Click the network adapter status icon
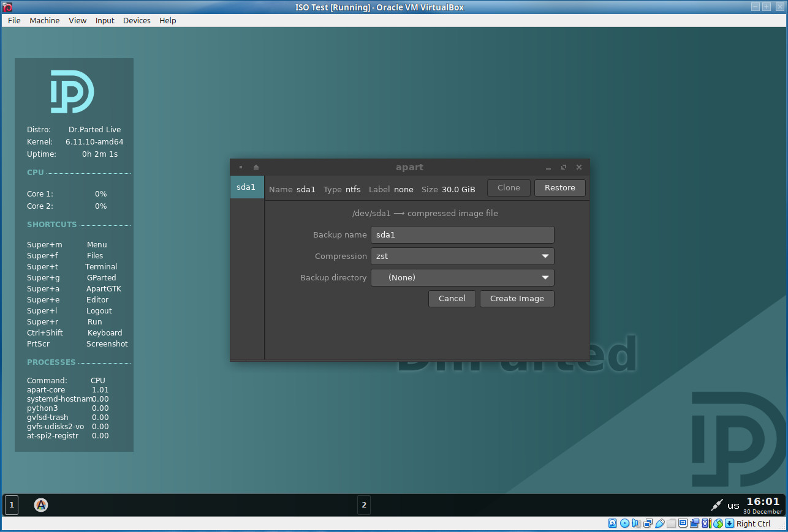Viewport: 788px width, 532px height. 648,523
